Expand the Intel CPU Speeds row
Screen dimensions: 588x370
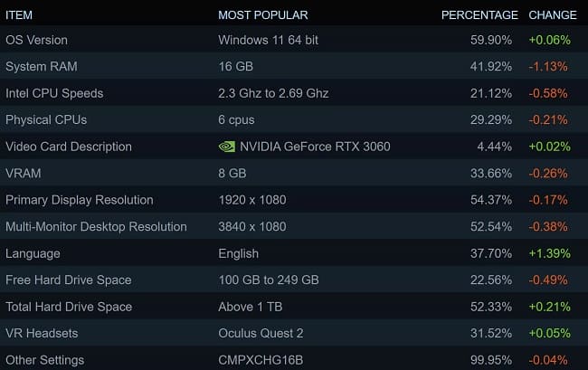point(294,93)
